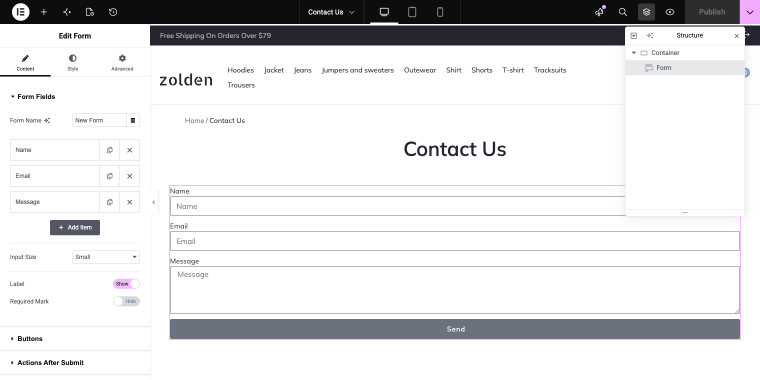This screenshot has width=760, height=380.
Task: Remove the Email field item
Action: 129,176
